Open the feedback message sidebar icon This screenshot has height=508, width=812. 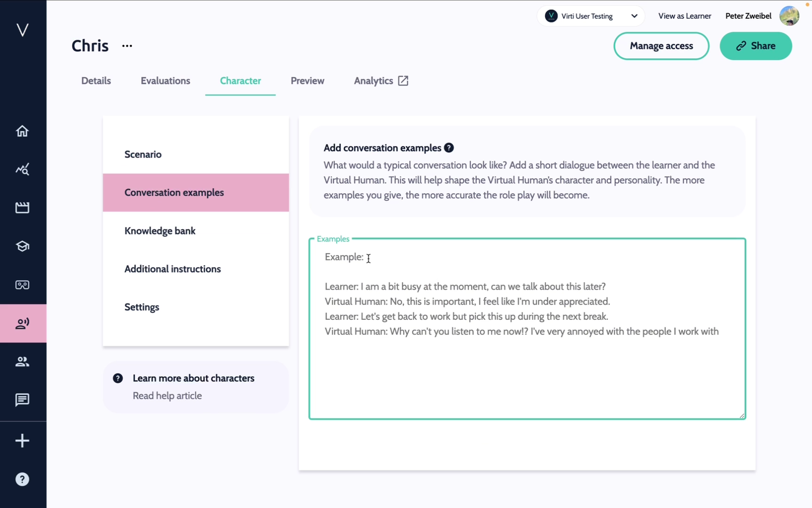22,400
